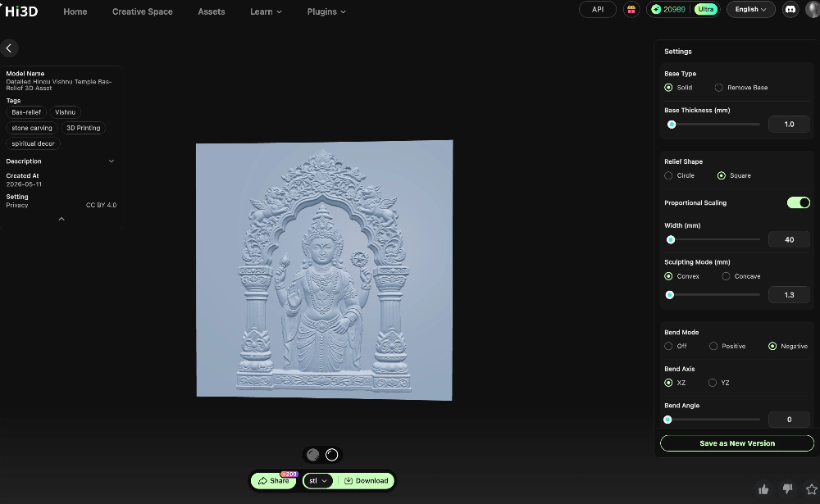Adjust the Width slider
Image resolution: width=820 pixels, height=504 pixels.
[714, 239]
